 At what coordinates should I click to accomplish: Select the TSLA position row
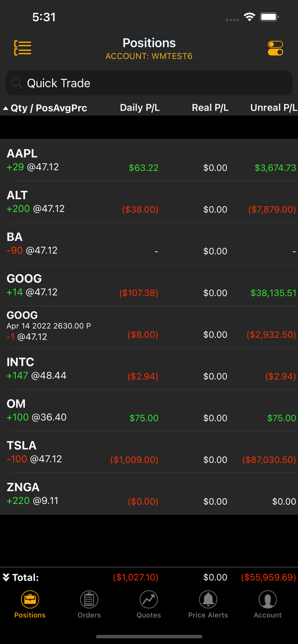point(149,452)
